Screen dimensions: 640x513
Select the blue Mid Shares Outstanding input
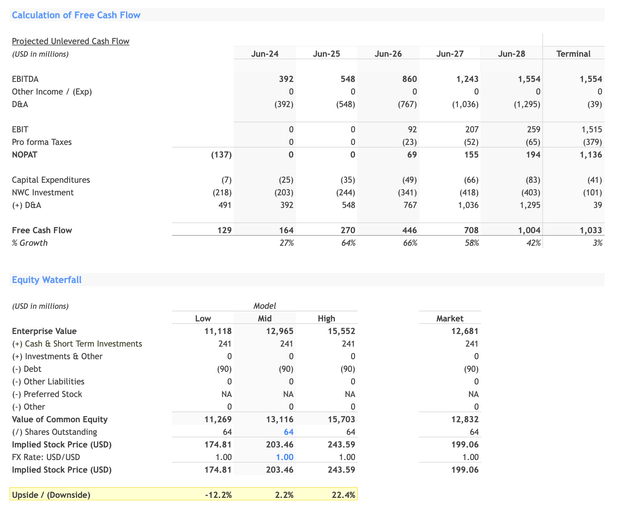[287, 432]
